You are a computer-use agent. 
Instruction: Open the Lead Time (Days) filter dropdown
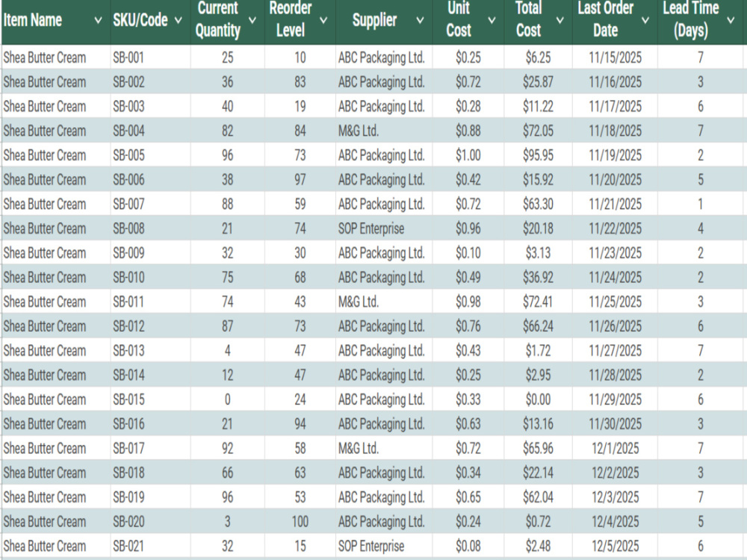731,20
